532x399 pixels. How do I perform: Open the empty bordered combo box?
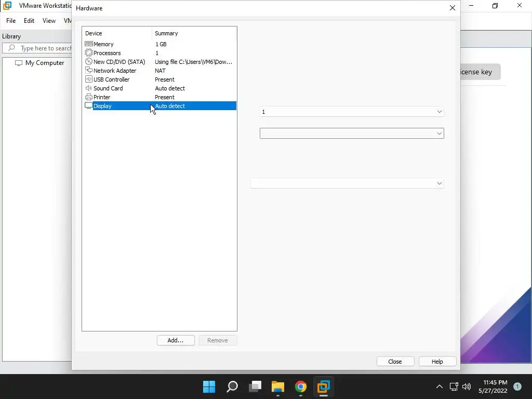352,134
